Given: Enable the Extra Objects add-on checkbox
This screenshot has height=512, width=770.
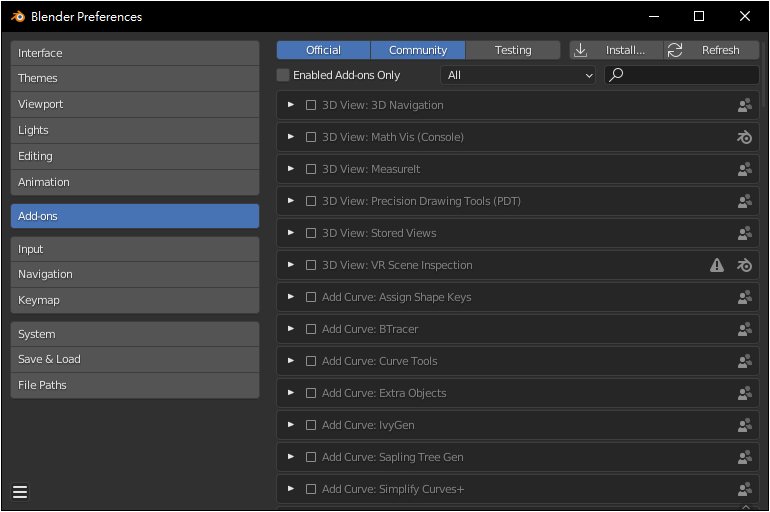Looking at the screenshot, I should click(x=311, y=393).
